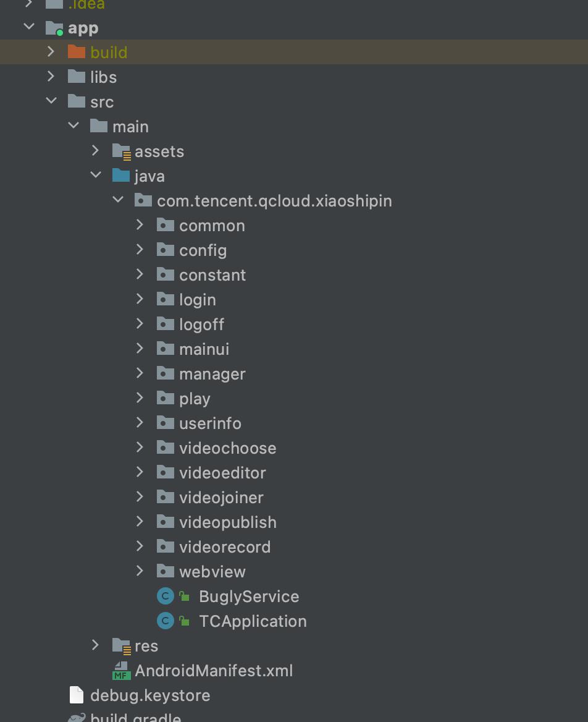Click the blue java source folder icon
The width and height of the screenshot is (588, 722).
[x=121, y=176]
